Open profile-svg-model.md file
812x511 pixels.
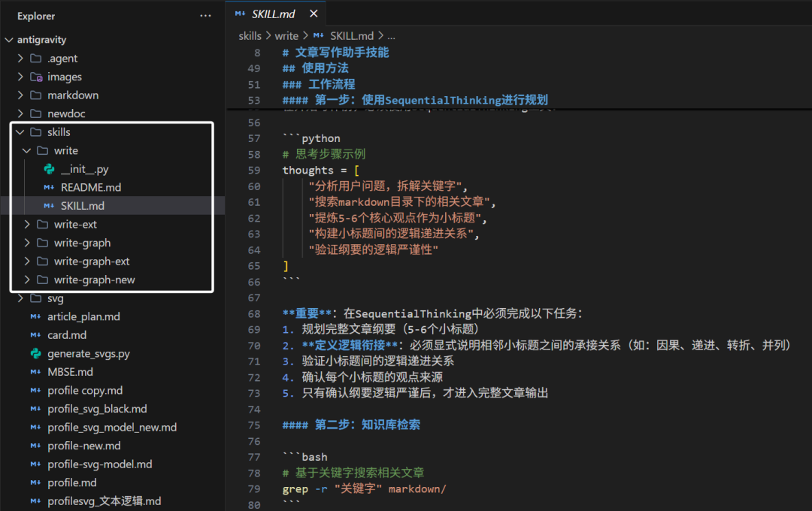99,464
